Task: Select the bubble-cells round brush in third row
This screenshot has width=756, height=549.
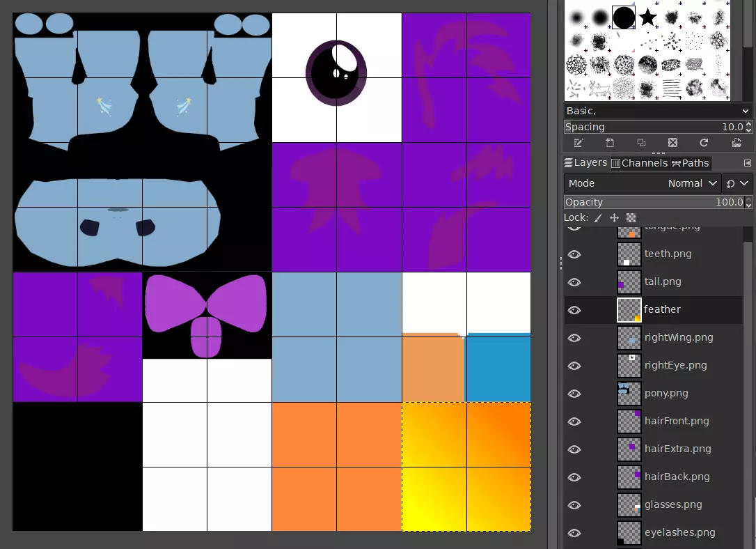Action: tap(576, 65)
